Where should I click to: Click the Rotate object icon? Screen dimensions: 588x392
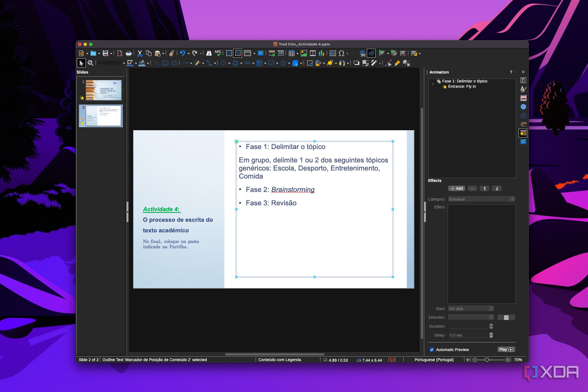pyautogui.click(x=309, y=63)
